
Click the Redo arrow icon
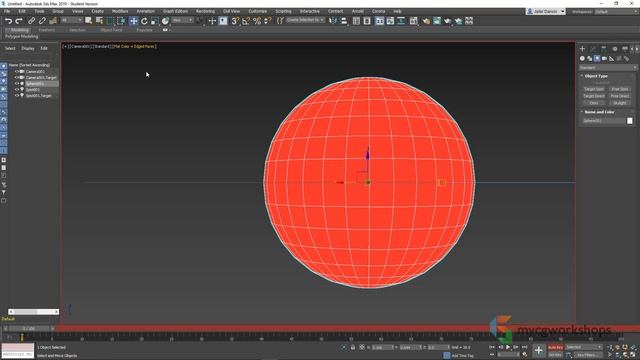click(x=19, y=21)
